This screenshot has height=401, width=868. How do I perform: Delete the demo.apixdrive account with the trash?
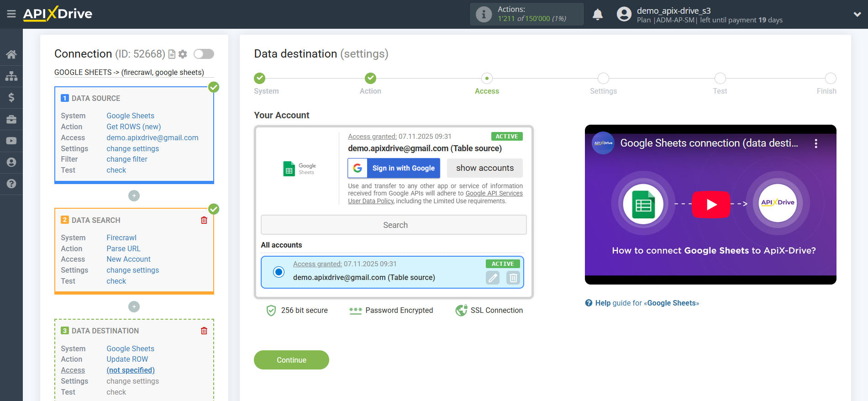513,278
